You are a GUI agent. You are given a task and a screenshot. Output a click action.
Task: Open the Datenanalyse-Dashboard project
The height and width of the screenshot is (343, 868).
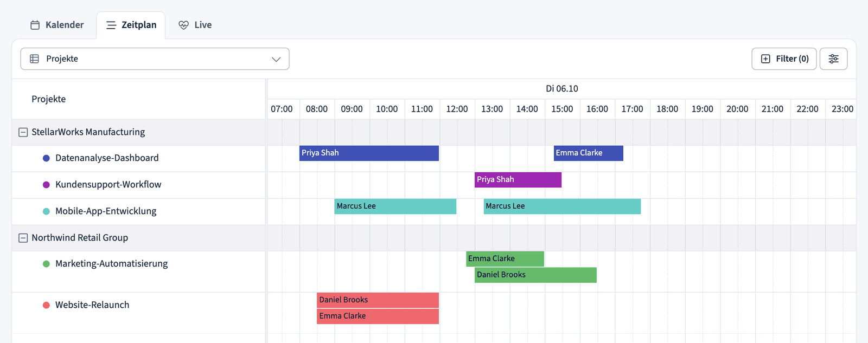tap(107, 158)
